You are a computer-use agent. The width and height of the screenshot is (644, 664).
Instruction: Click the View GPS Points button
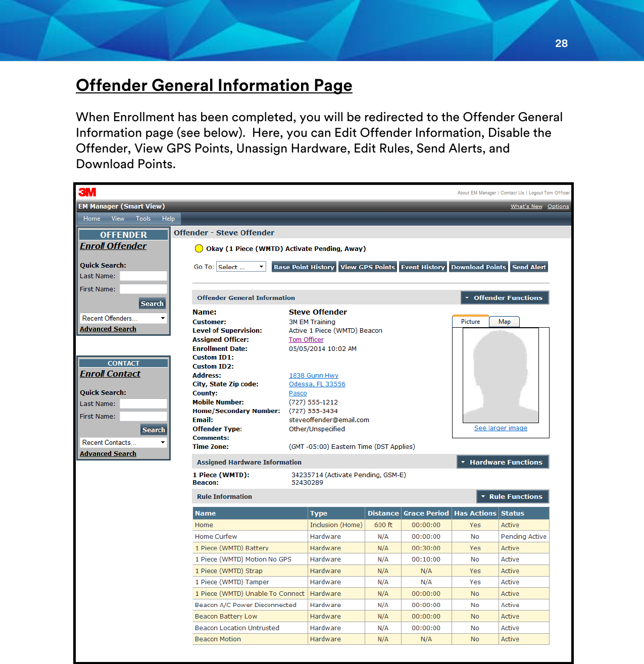[368, 267]
